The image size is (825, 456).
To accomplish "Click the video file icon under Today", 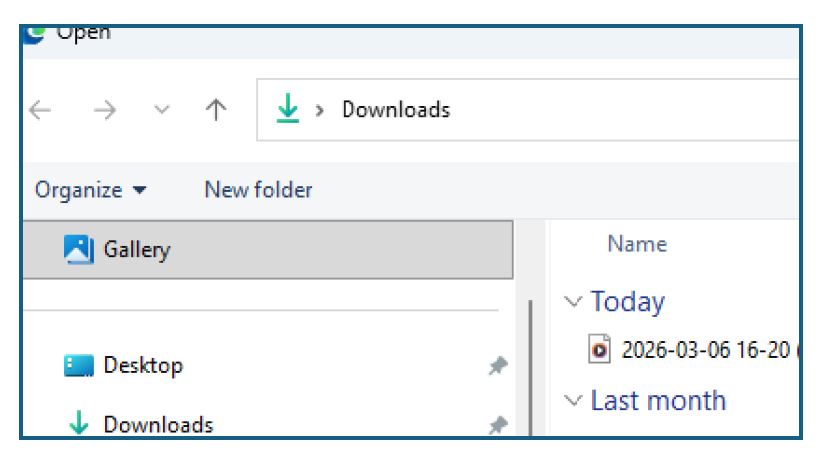I will (600, 350).
